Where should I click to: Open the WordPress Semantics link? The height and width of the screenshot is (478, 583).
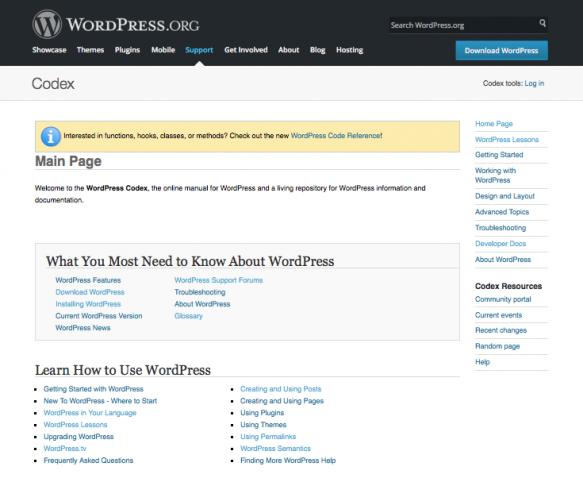pyautogui.click(x=276, y=448)
